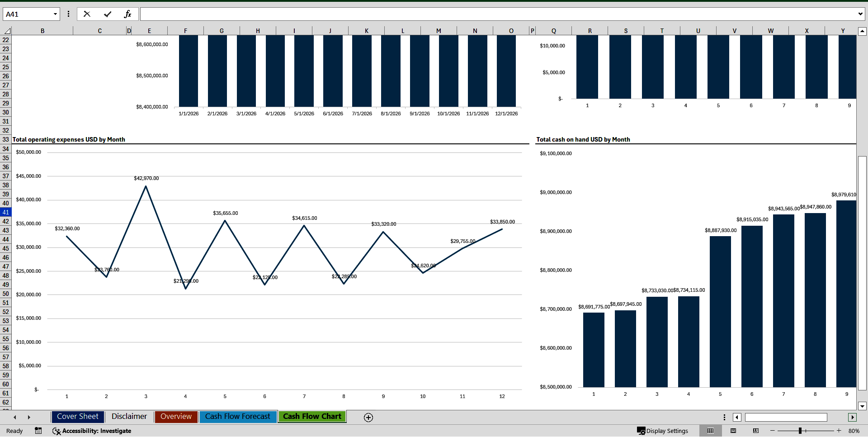Screen dimensions: 868x437
Task: Add a new worksheet with the plus button
Action: click(368, 417)
